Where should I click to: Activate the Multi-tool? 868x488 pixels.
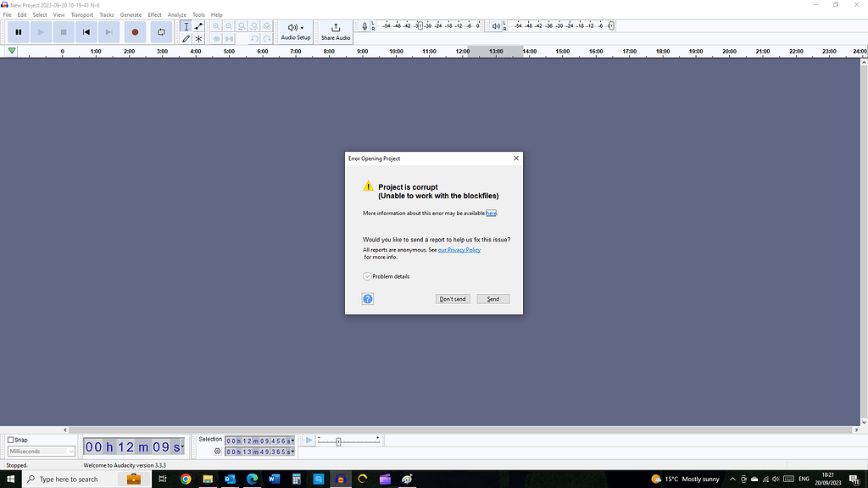tap(198, 39)
